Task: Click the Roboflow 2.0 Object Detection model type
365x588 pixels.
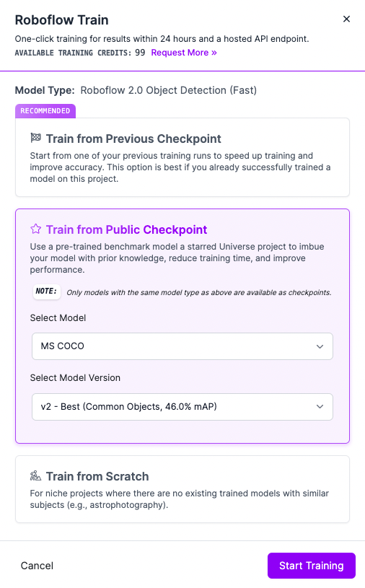Action: click(169, 90)
